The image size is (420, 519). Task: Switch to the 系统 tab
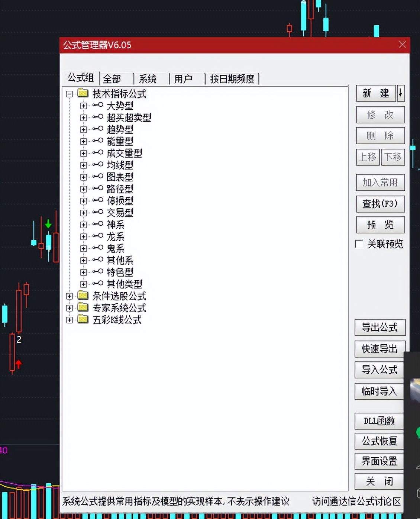(148, 78)
